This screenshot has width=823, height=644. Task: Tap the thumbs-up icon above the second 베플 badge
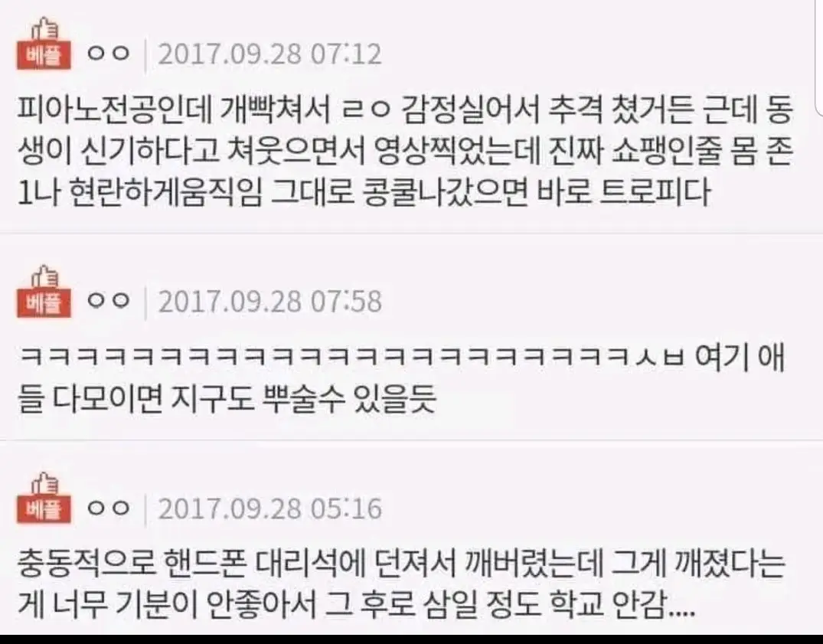(x=45, y=278)
